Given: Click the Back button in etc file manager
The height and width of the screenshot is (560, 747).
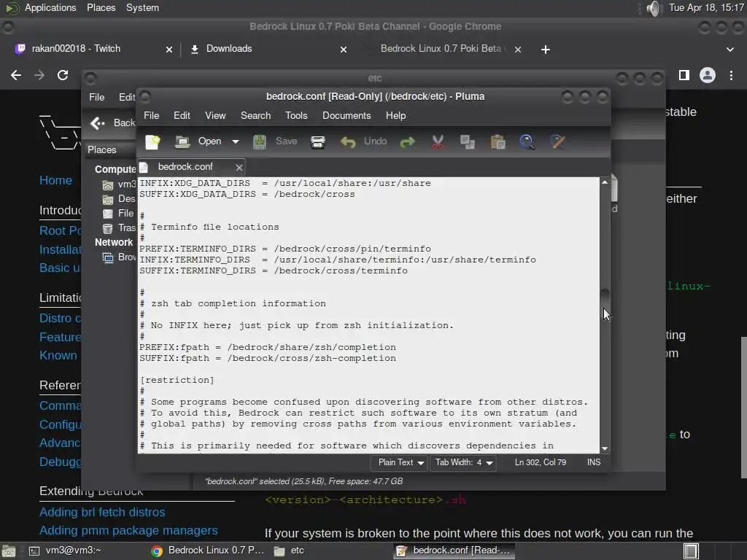Looking at the screenshot, I should coord(113,123).
